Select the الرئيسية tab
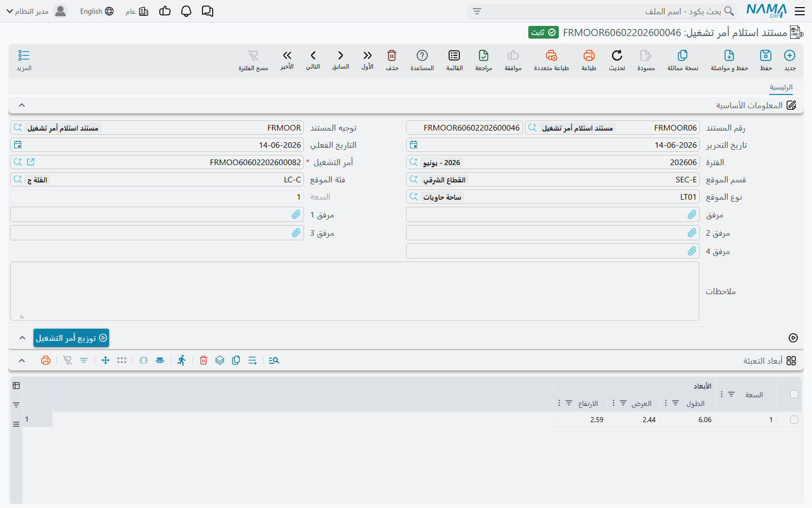The image size is (812, 508). (781, 87)
